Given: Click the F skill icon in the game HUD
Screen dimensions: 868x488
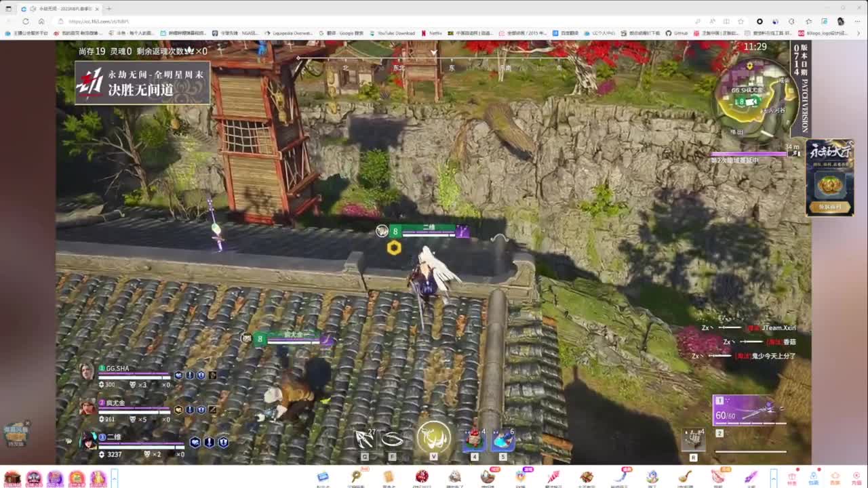Looking at the screenshot, I should 393,440.
